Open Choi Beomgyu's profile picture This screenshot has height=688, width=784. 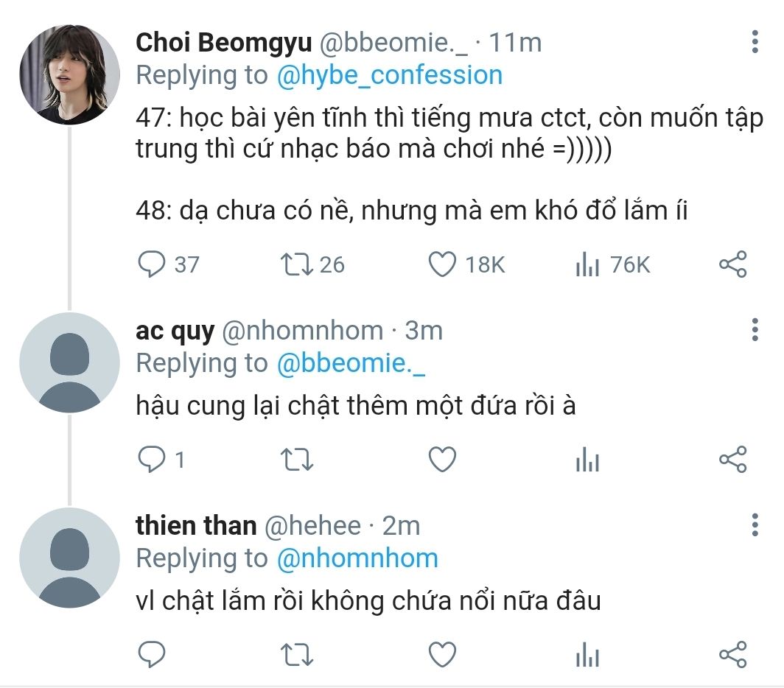pyautogui.click(x=69, y=75)
